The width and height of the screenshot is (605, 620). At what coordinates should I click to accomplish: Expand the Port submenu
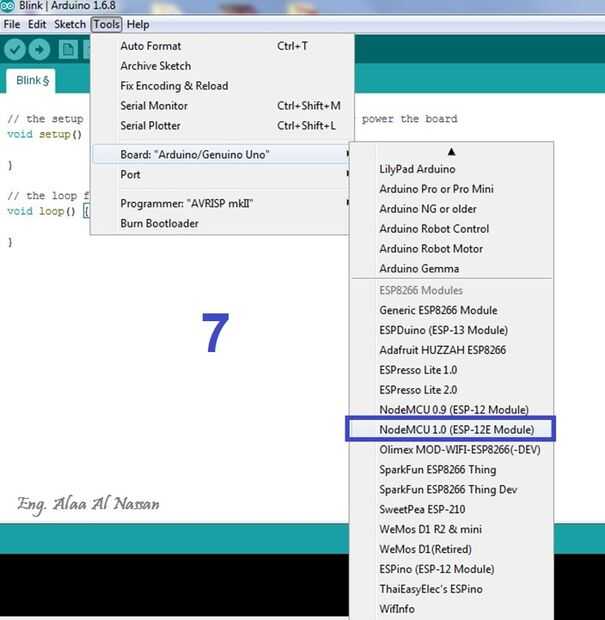coord(222,174)
